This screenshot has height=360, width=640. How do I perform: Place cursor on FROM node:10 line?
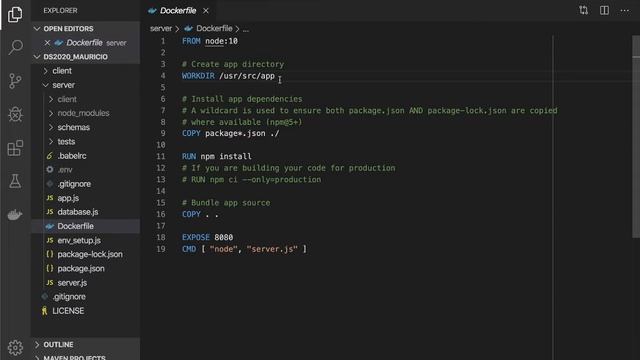[210, 41]
